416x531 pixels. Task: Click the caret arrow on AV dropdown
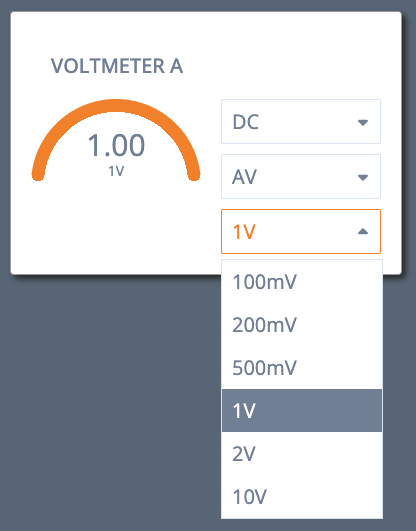(x=363, y=177)
